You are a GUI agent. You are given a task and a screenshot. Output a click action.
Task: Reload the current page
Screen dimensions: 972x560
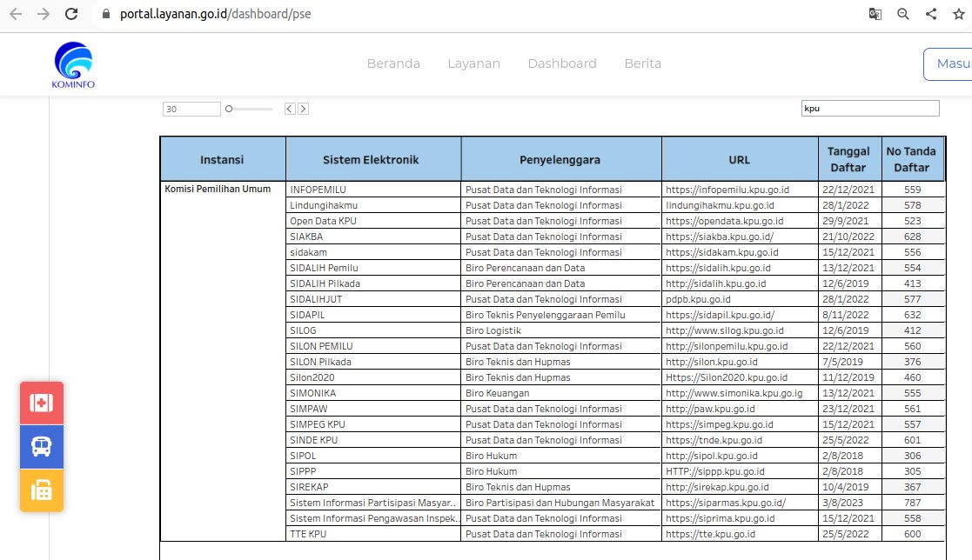[x=70, y=14]
